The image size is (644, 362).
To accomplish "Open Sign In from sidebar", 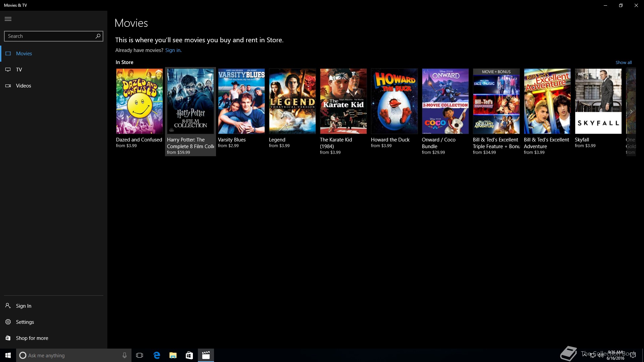I will point(54,306).
